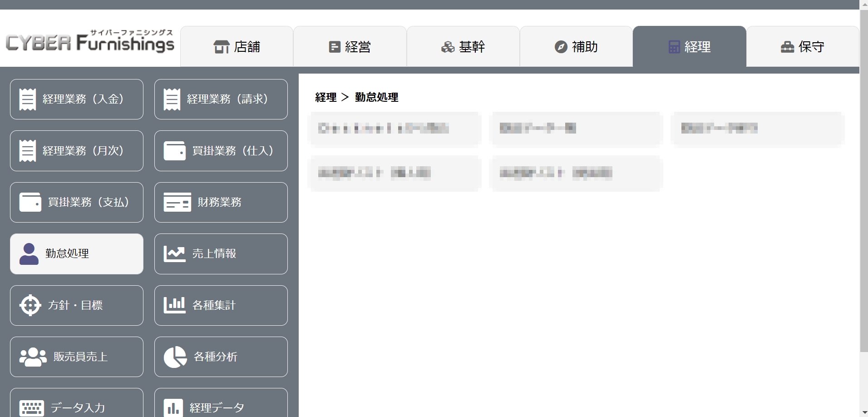Open 経理業務（月次）menu

click(77, 151)
